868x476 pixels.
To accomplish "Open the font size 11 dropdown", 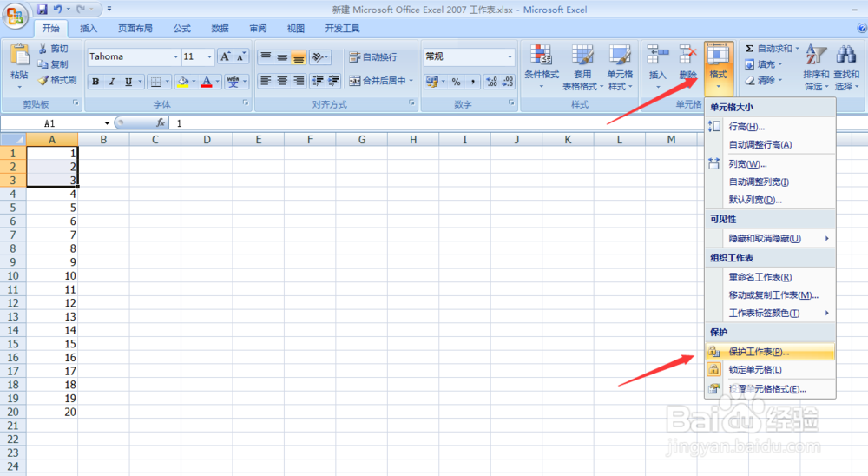I will [x=209, y=56].
